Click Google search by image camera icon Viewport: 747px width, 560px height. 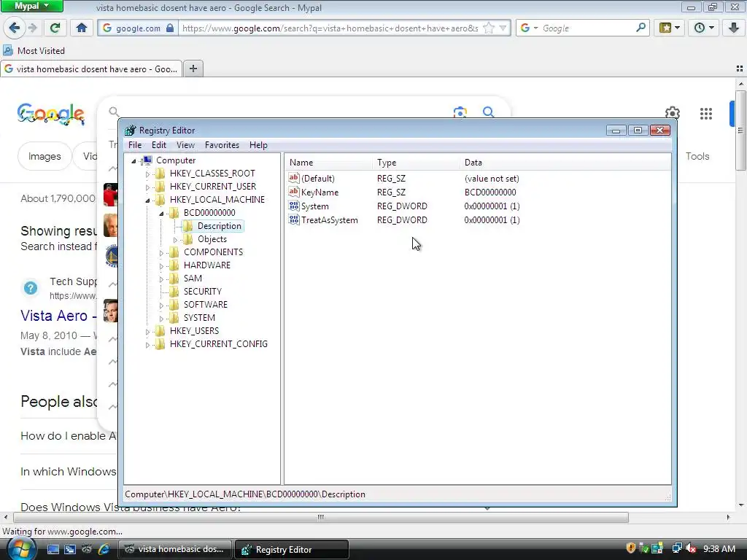point(460,112)
